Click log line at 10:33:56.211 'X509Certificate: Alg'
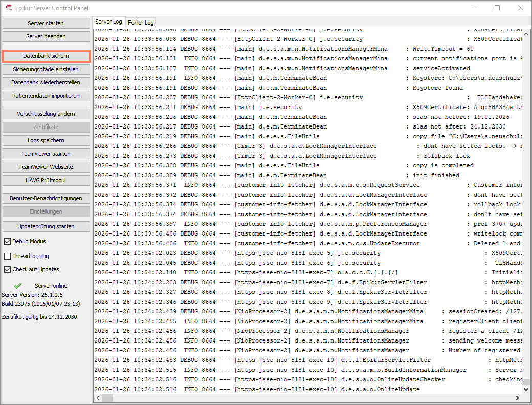This screenshot has height=405, width=532. click(x=308, y=108)
